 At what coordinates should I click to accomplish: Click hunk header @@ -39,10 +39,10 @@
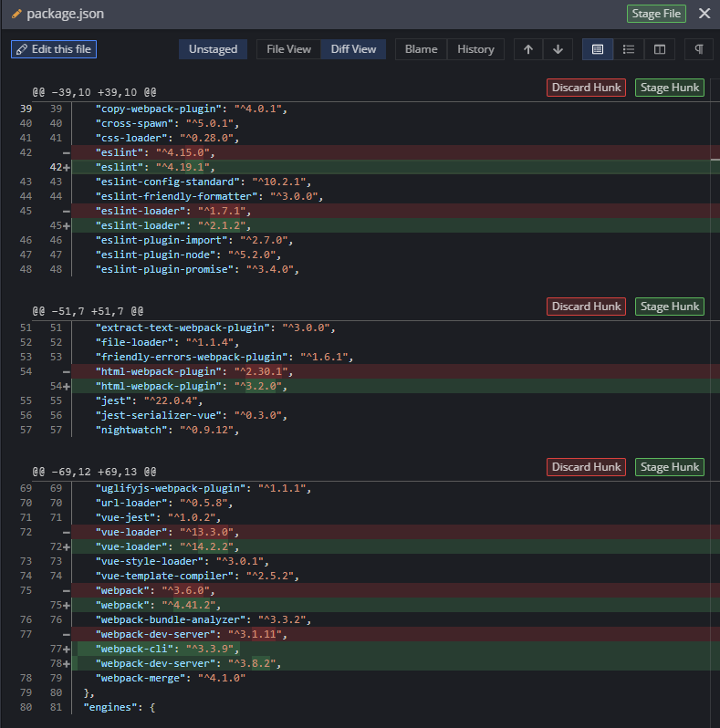pos(94,92)
